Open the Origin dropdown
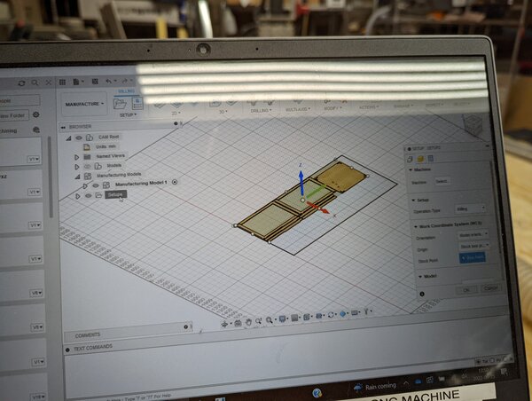This screenshot has width=532, height=401. 474,246
